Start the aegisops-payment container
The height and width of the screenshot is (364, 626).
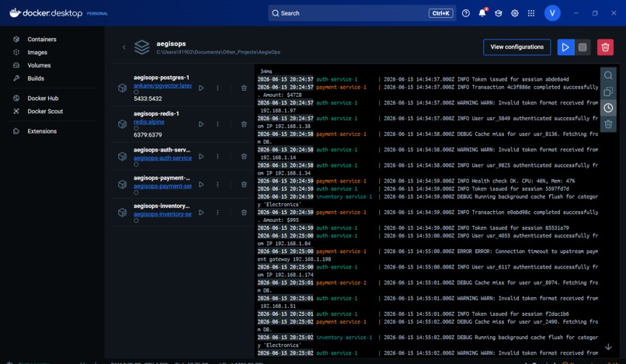(201, 185)
